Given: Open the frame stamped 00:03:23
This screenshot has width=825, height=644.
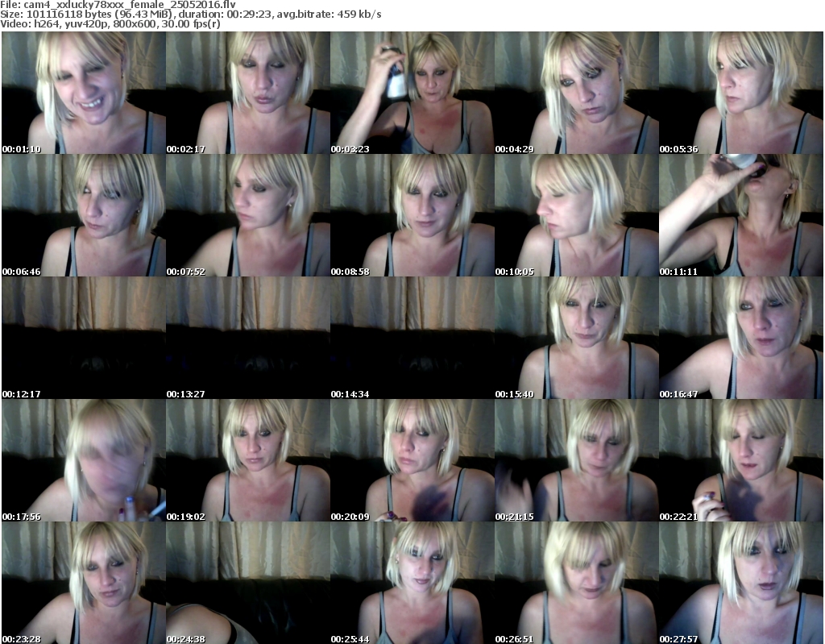Looking at the screenshot, I should [412, 93].
